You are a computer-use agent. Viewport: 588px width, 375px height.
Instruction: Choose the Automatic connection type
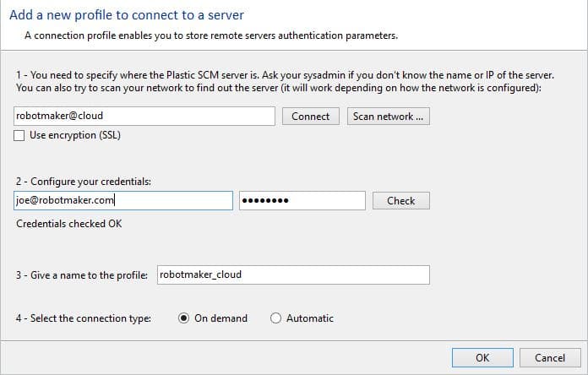pyautogui.click(x=276, y=318)
